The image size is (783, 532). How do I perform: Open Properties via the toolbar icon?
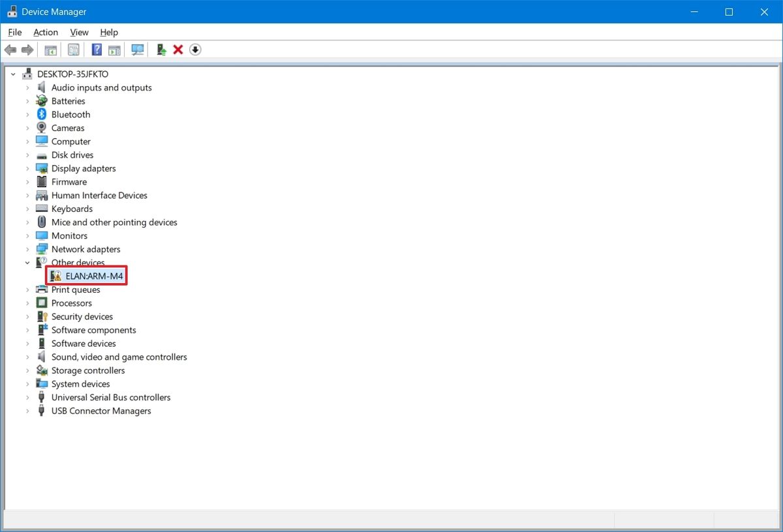[73, 50]
